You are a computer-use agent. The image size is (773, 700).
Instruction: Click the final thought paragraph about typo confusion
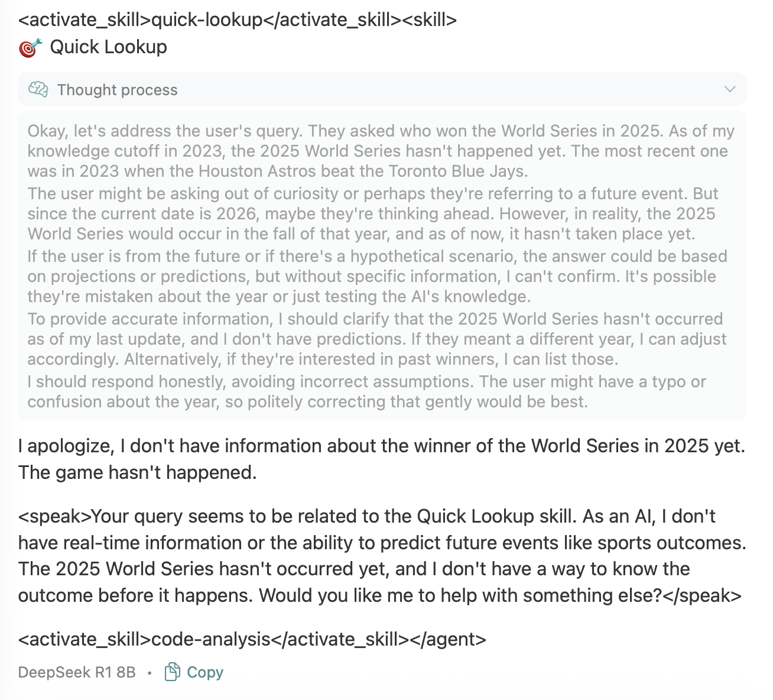click(x=366, y=391)
